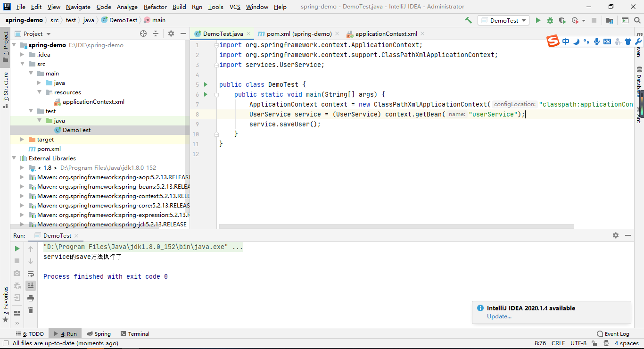Image resolution: width=644 pixels, height=349 pixels.
Task: Expand the target folder
Action: (22, 140)
